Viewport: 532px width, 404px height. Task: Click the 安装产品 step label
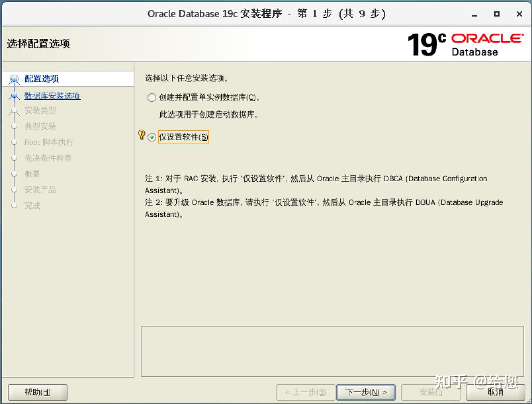tap(41, 189)
